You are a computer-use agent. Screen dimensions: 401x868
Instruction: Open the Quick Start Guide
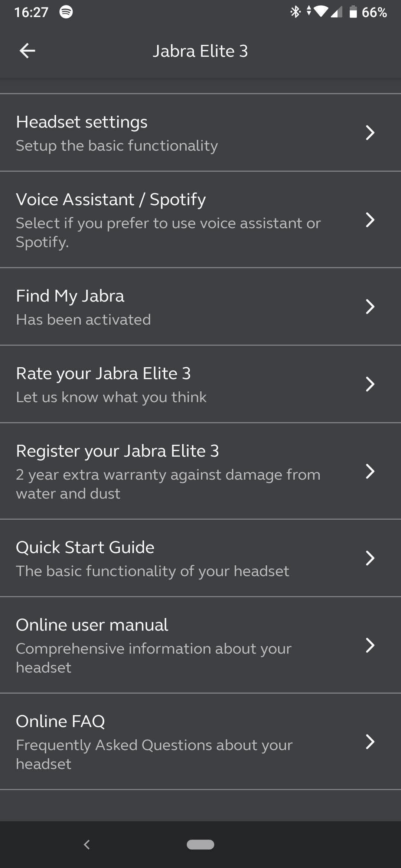[85, 548]
